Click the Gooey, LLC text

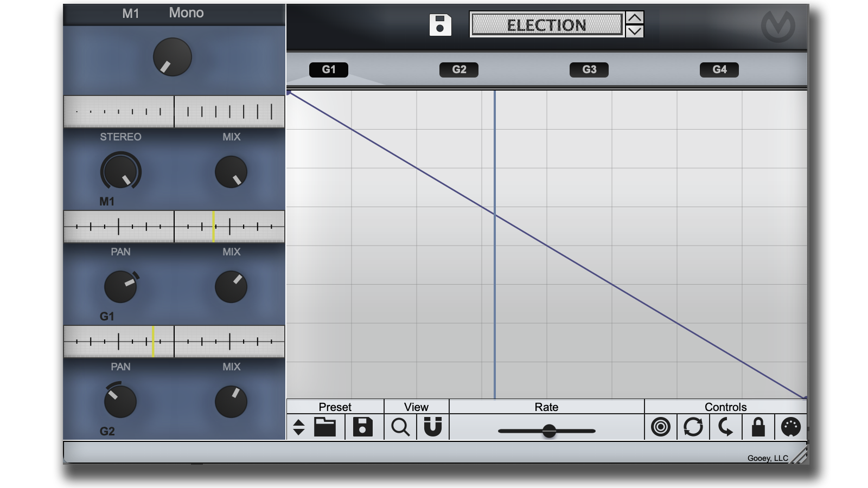click(768, 458)
